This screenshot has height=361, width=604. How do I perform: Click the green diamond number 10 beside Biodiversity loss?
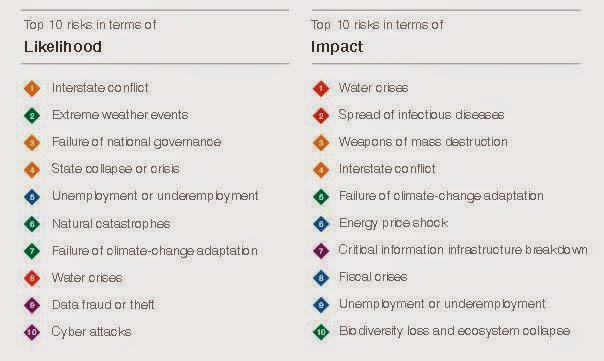coord(321,332)
